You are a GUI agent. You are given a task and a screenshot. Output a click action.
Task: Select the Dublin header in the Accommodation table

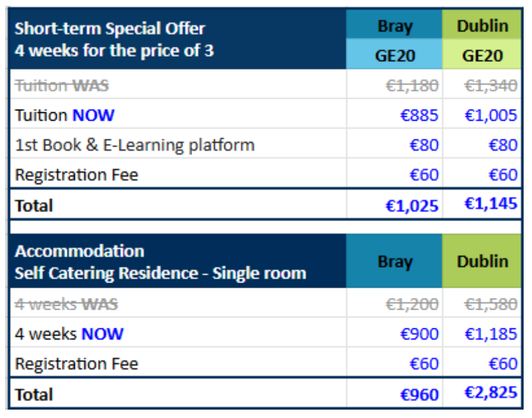pyautogui.click(x=482, y=262)
